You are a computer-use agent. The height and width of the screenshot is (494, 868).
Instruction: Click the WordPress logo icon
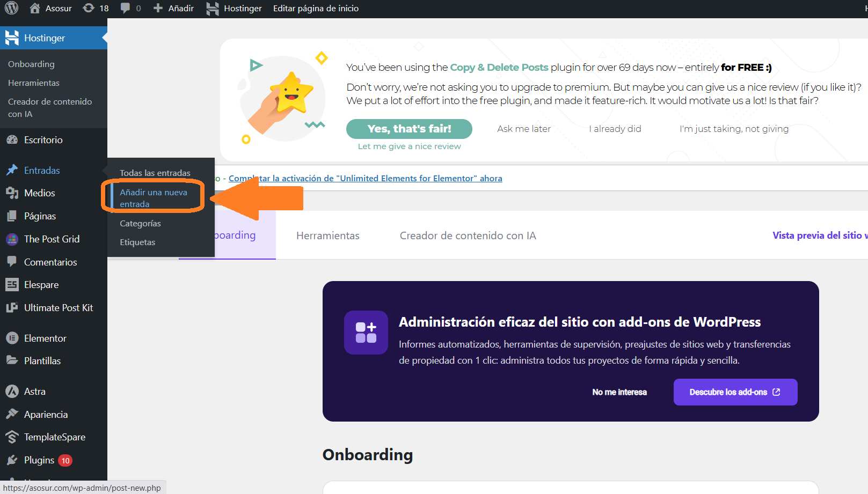[x=11, y=8]
